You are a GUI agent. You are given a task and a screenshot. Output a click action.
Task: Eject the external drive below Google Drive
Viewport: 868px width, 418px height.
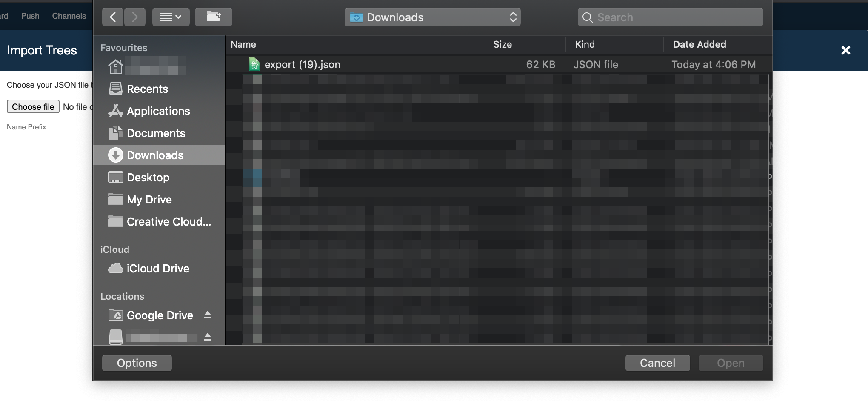pos(208,337)
